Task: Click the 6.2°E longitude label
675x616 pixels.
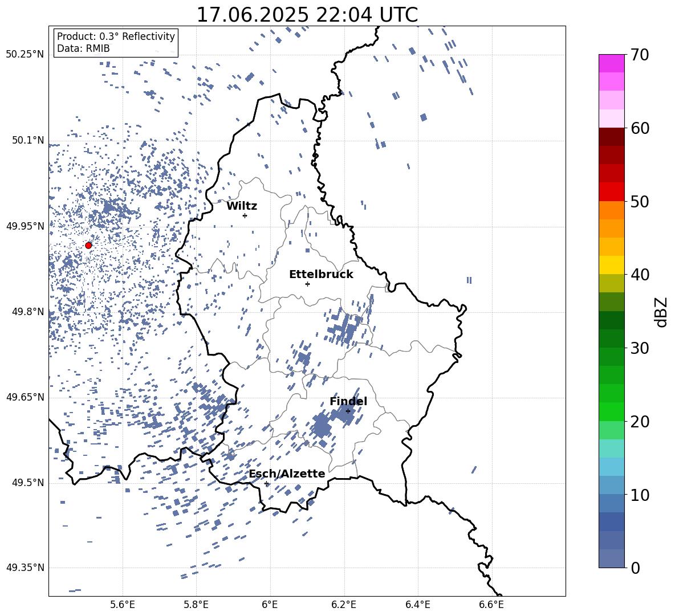Action: (344, 605)
